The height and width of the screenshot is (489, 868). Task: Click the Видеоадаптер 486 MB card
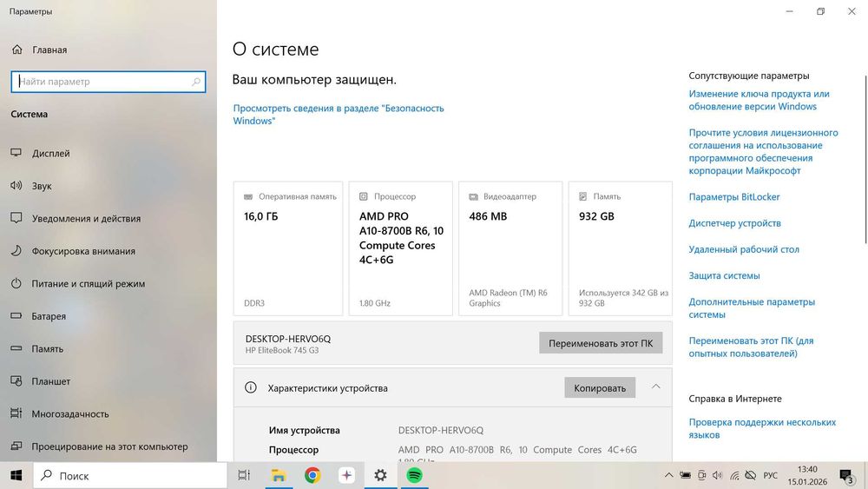pos(510,248)
